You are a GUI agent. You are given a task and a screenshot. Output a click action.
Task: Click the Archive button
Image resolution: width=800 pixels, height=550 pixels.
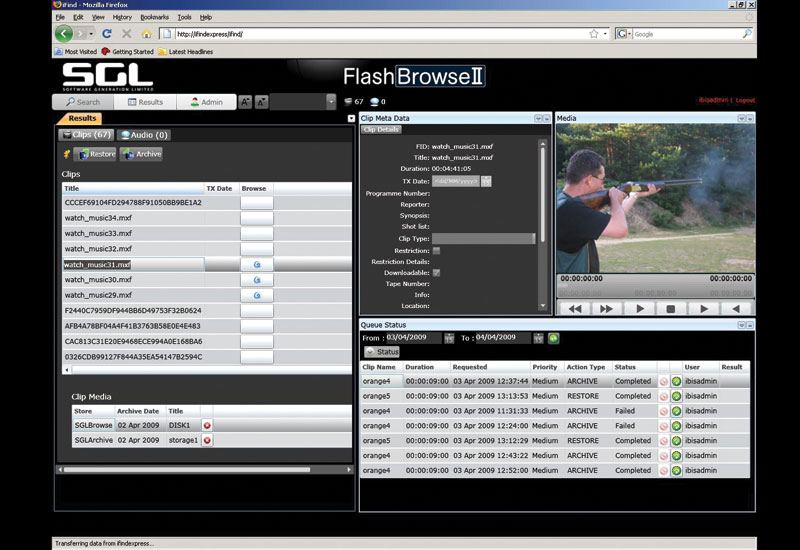pos(141,154)
